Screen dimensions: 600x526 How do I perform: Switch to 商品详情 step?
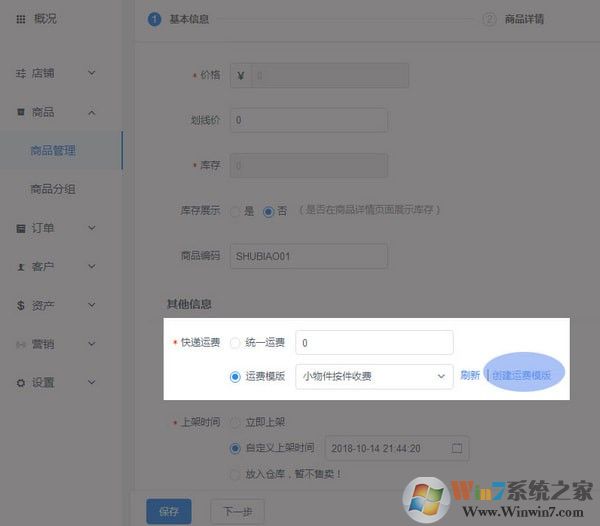(x=524, y=19)
